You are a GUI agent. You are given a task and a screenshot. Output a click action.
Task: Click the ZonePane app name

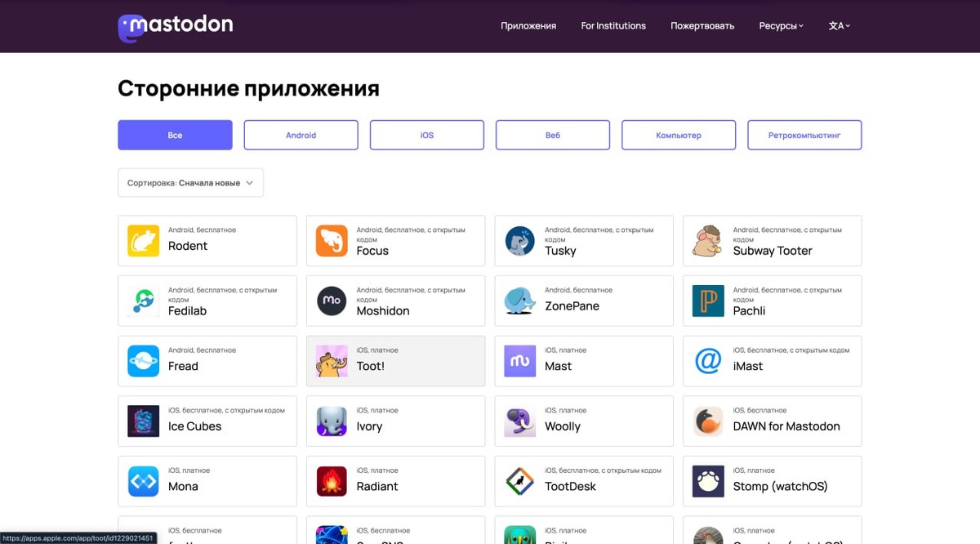pyautogui.click(x=572, y=306)
